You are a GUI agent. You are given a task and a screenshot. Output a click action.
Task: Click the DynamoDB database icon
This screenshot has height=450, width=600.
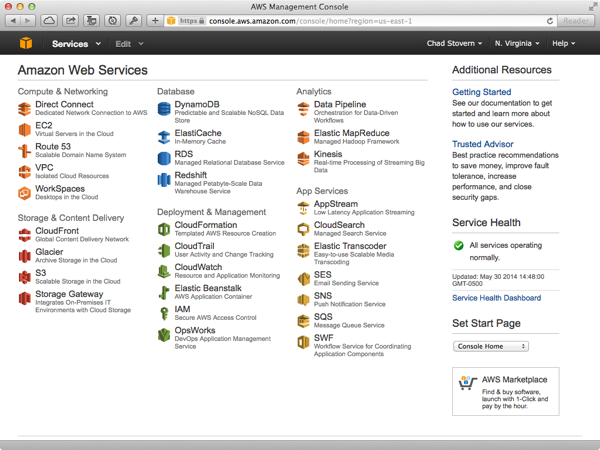coord(164,109)
